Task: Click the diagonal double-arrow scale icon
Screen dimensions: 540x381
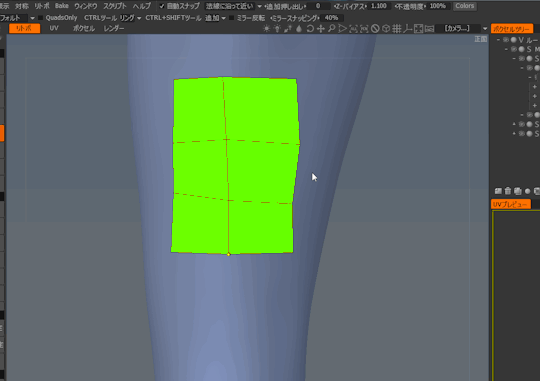Action: [x=288, y=29]
